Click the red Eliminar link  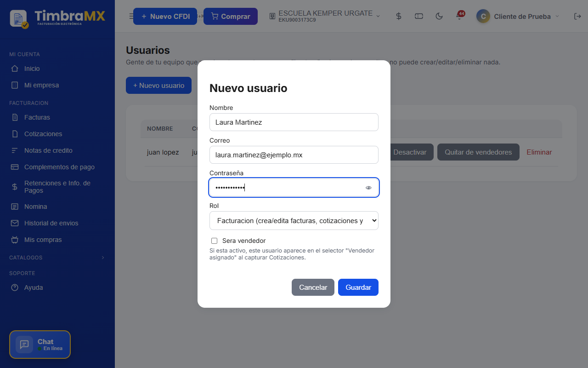coord(539,152)
